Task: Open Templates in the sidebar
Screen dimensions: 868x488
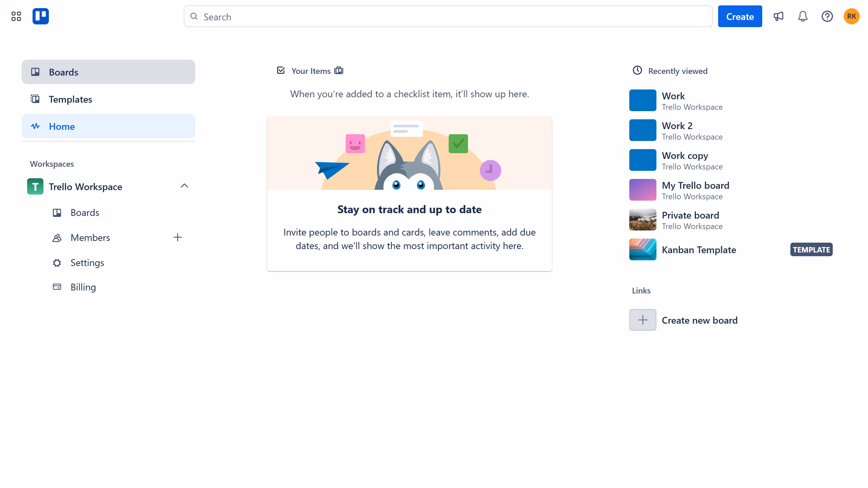Action: point(108,99)
